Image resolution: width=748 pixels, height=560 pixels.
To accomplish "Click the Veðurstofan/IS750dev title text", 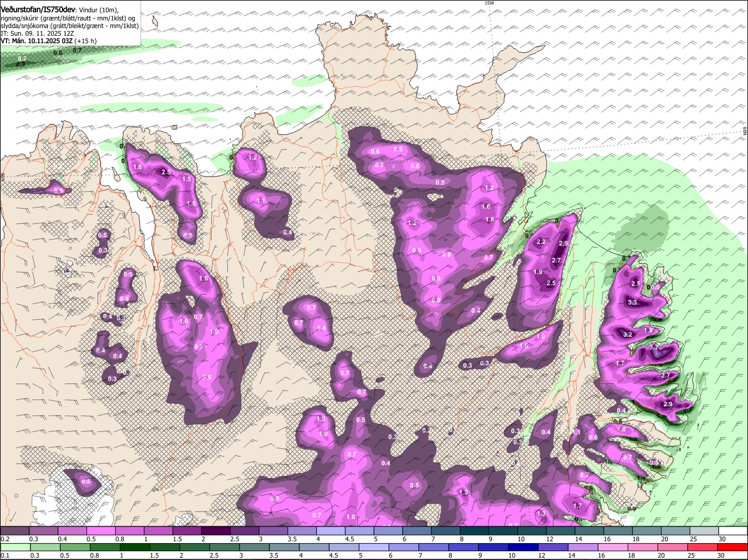I will coord(38,10).
